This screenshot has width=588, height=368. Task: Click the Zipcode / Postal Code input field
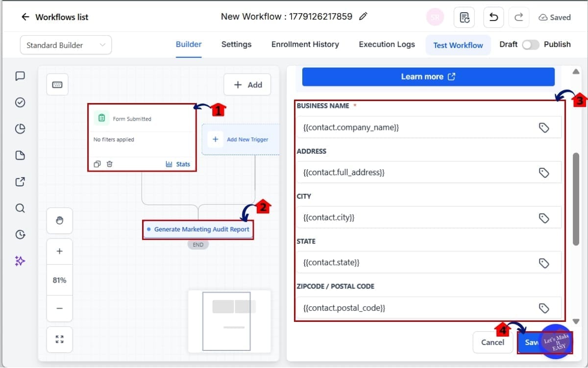pos(429,308)
